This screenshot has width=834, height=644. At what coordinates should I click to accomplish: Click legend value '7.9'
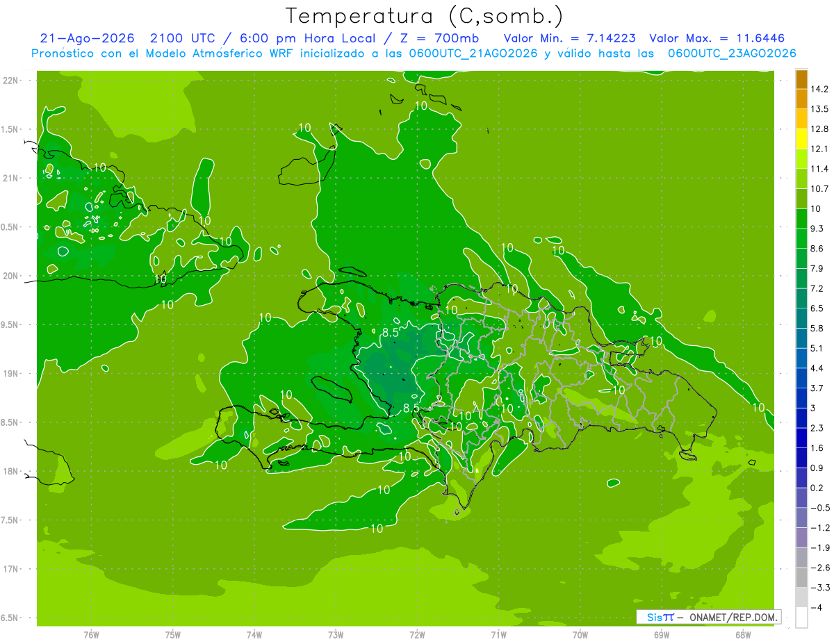tap(817, 268)
